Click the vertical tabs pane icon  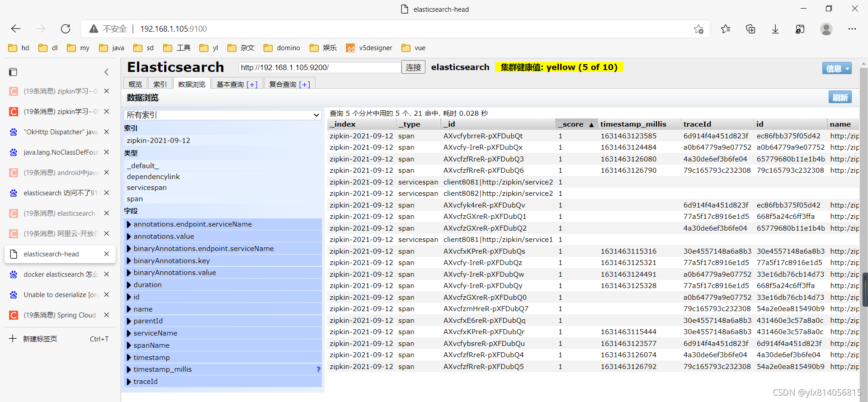tap(13, 72)
